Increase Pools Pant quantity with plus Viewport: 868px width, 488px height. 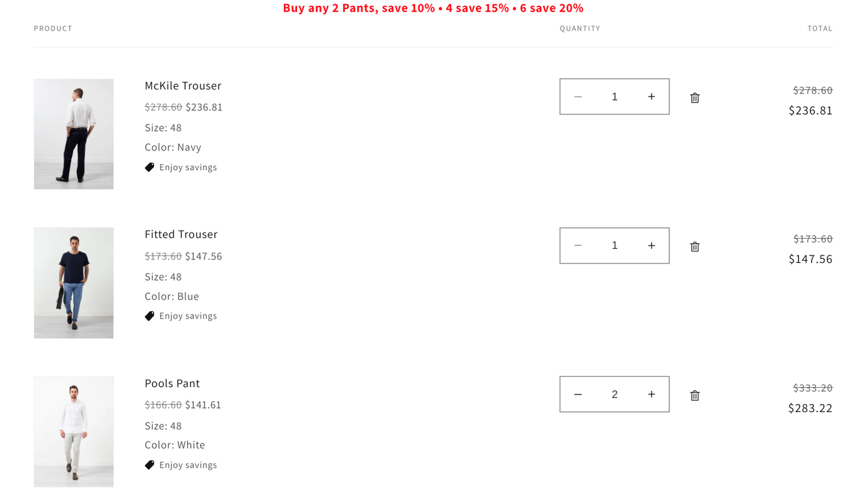pos(651,394)
